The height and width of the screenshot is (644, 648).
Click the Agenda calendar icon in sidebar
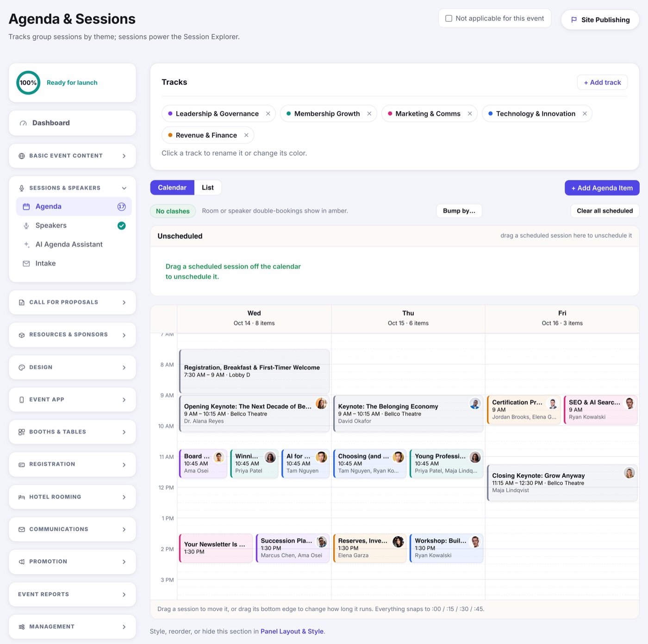[x=26, y=206]
